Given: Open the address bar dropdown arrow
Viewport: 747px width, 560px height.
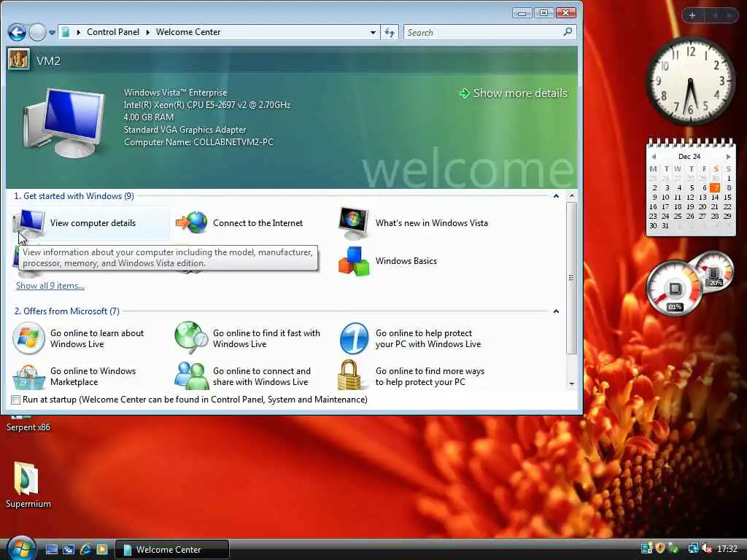Looking at the screenshot, I should coord(373,32).
